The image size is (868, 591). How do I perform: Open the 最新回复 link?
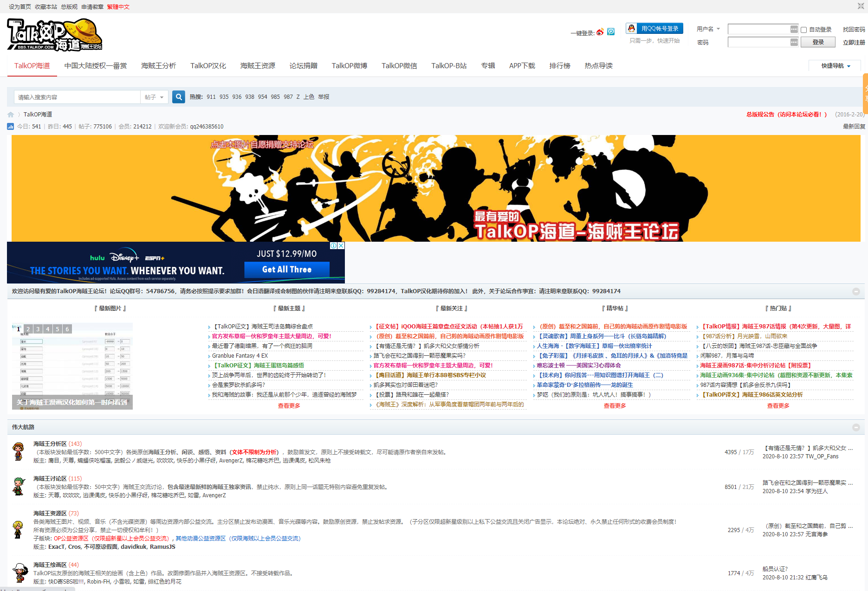(x=854, y=127)
